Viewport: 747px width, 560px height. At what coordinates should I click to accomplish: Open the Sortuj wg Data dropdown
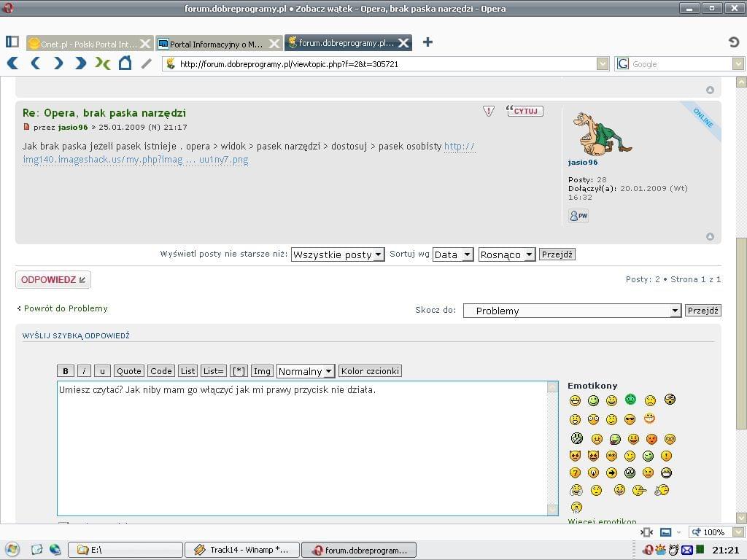click(x=453, y=254)
